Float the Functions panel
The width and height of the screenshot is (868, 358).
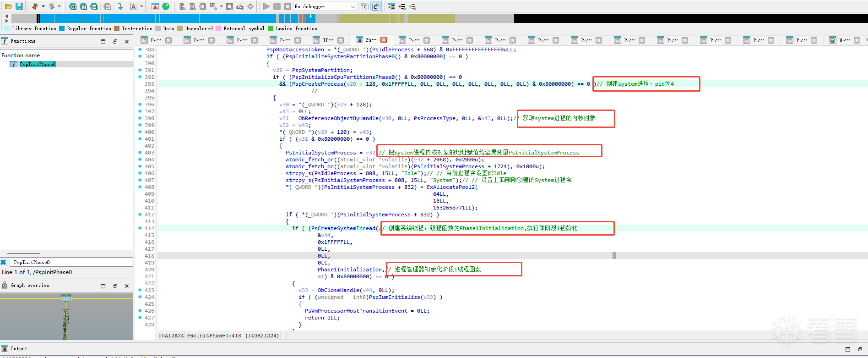click(x=115, y=41)
